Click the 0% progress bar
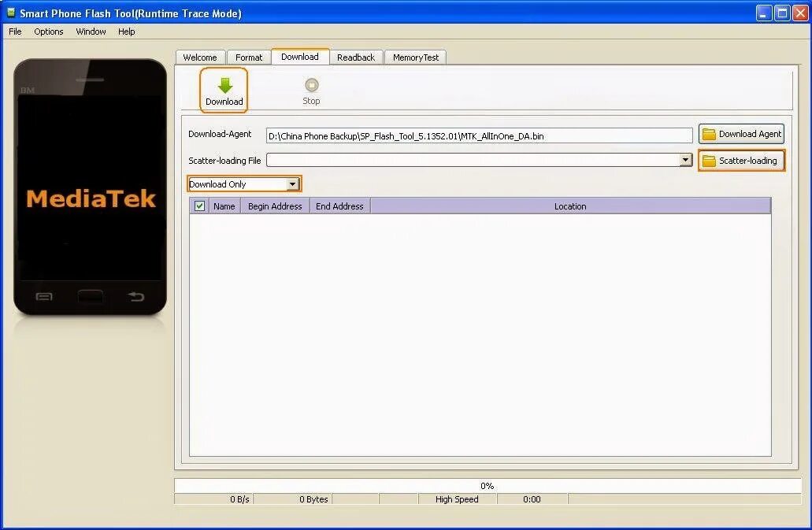Image resolution: width=812 pixels, height=530 pixels. 488,485
